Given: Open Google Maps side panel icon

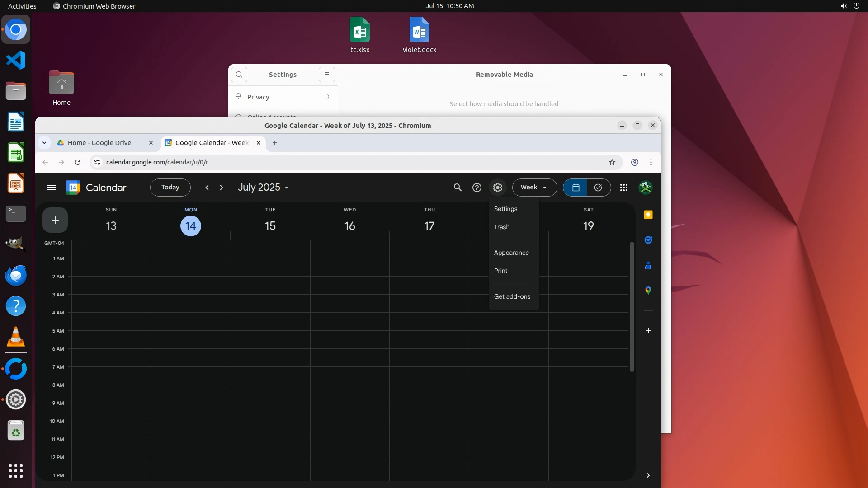Looking at the screenshot, I should coord(648,291).
